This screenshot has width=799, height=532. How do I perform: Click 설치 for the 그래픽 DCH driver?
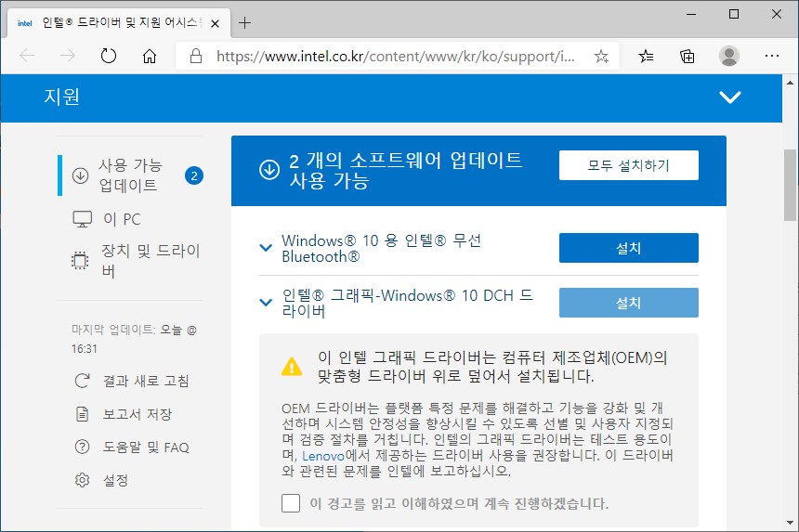[628, 303]
